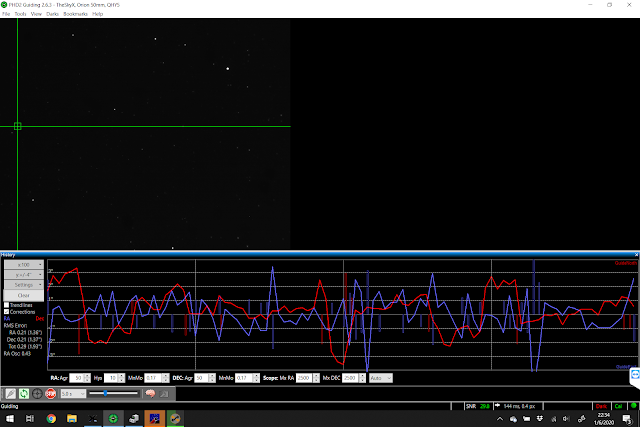Click the graph Settings button
This screenshot has width=640, height=427.
[x=24, y=285]
